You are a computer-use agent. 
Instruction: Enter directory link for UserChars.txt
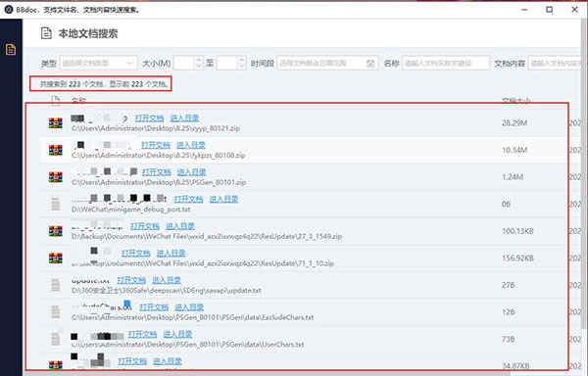click(x=177, y=334)
